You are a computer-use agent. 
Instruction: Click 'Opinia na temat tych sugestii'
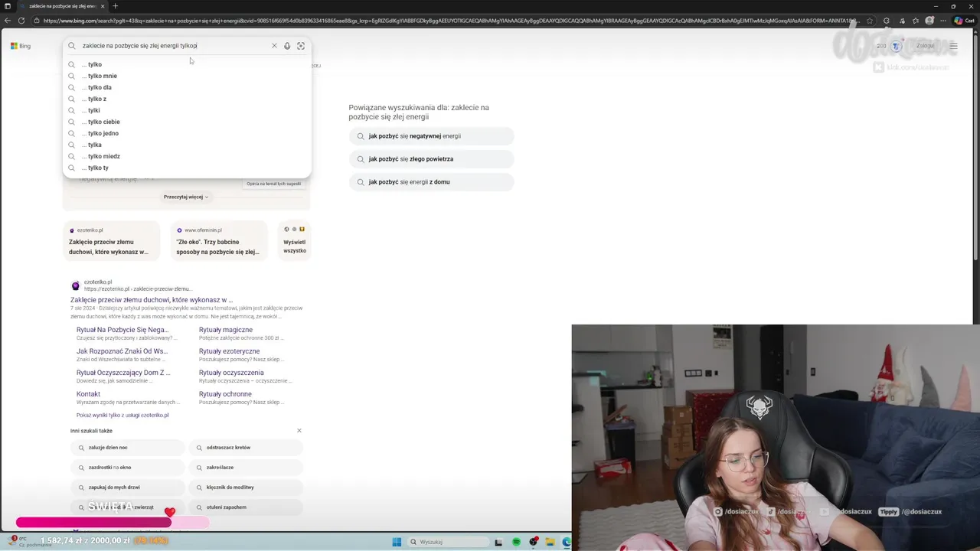tap(273, 184)
